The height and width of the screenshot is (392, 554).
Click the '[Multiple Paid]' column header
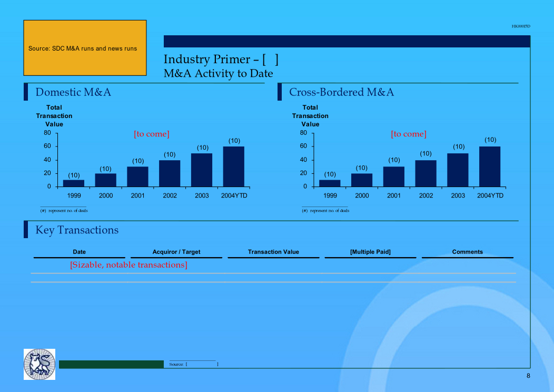coord(370,252)
